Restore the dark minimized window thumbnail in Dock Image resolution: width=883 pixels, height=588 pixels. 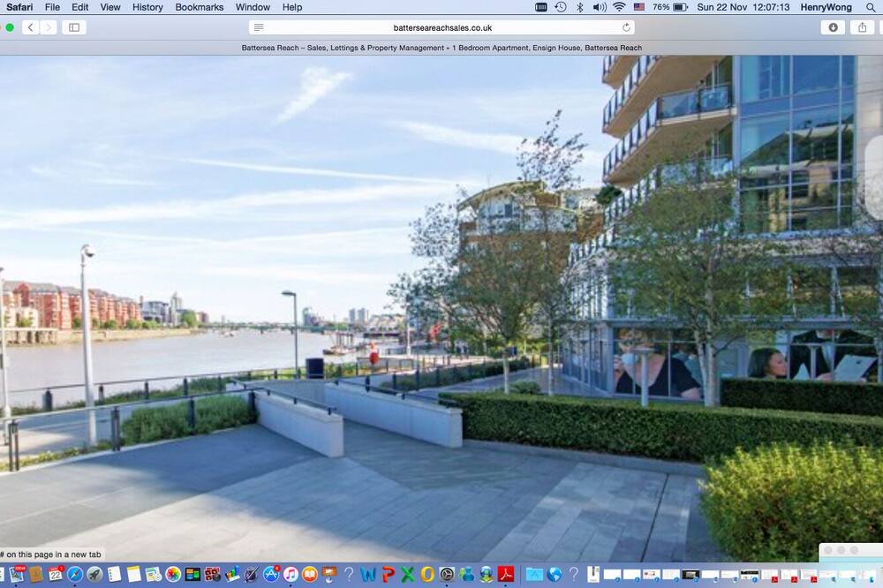[x=691, y=575]
